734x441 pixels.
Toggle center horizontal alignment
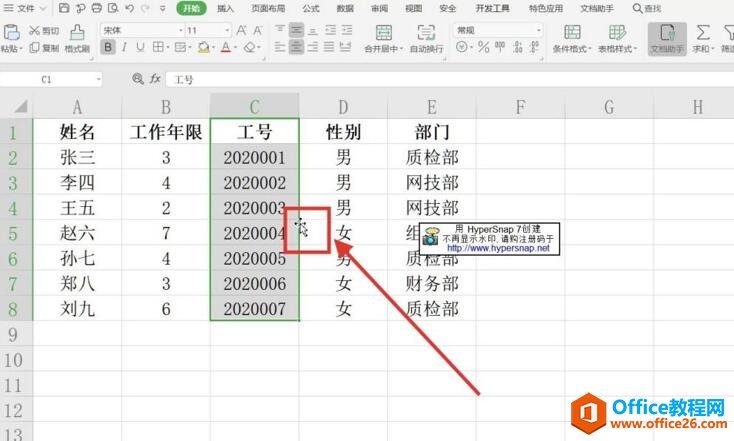296,47
